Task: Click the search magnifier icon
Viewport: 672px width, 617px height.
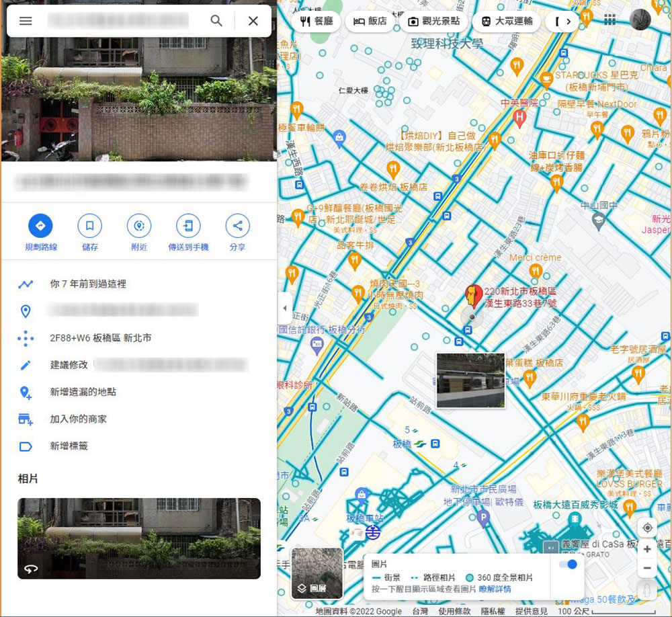Action: (x=216, y=21)
